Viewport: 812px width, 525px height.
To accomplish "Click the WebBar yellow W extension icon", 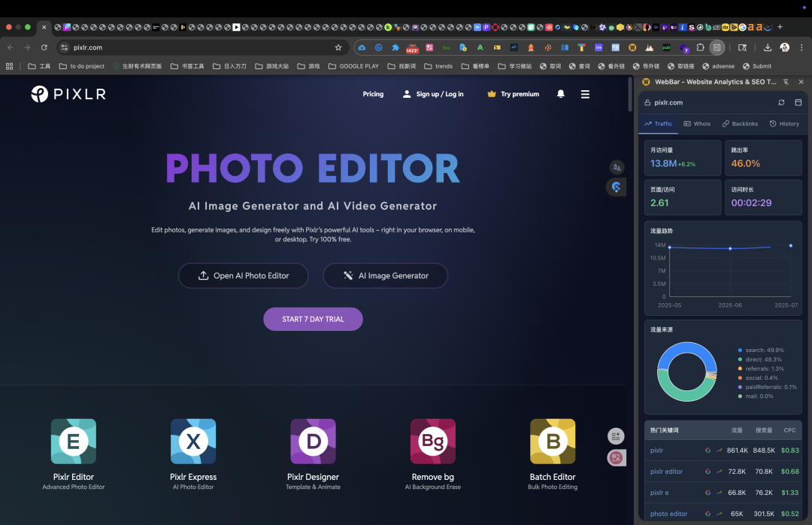I will [632, 47].
